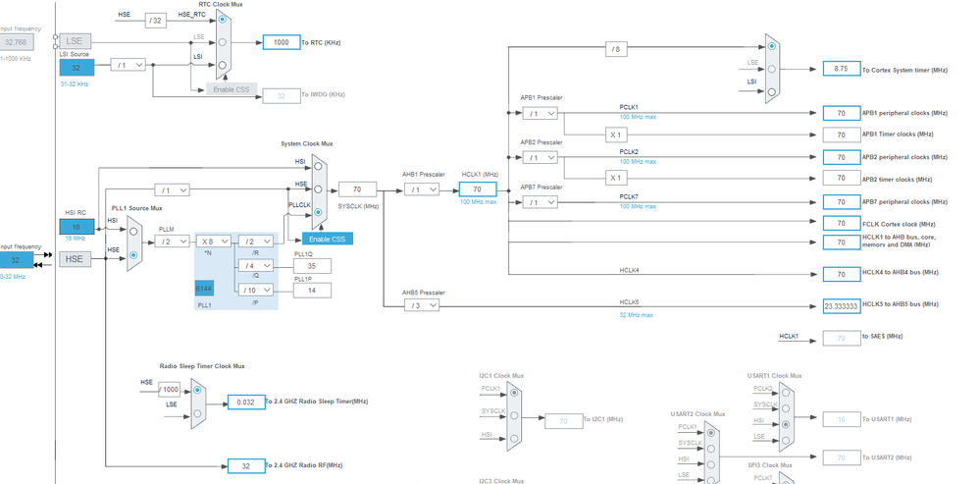This screenshot has height=484, width=980.
Task: Select PLLCLK in System Clock Mux
Action: point(318,212)
